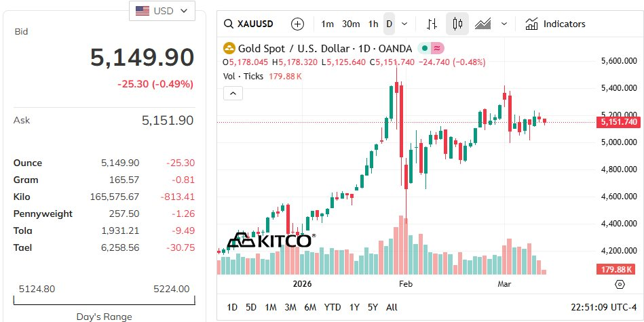
Task: Expand the time interval dropdown arrow
Action: click(x=405, y=24)
